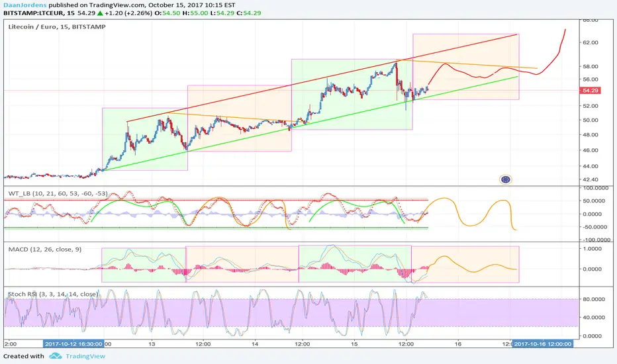Image resolution: width=617 pixels, height=364 pixels.
Task: Click the 16 date label on time axis
Action: [x=457, y=344]
